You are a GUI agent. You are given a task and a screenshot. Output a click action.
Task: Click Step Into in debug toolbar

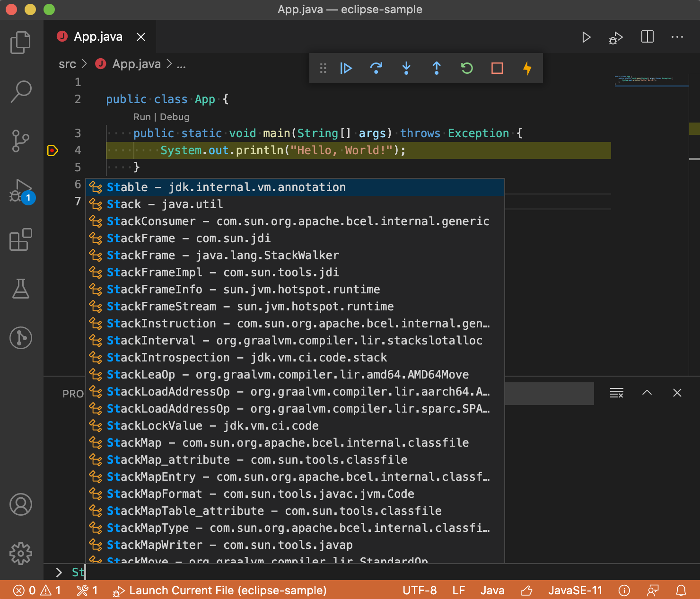click(x=406, y=69)
